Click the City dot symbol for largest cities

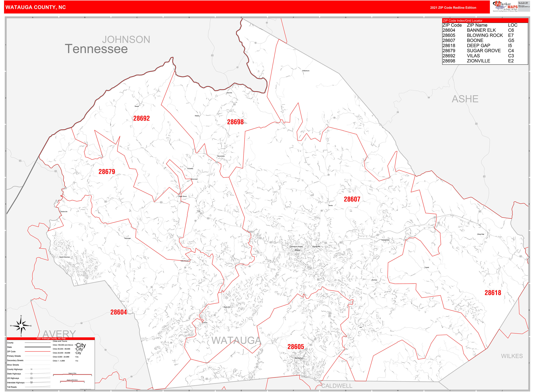pyautogui.click(x=75, y=345)
